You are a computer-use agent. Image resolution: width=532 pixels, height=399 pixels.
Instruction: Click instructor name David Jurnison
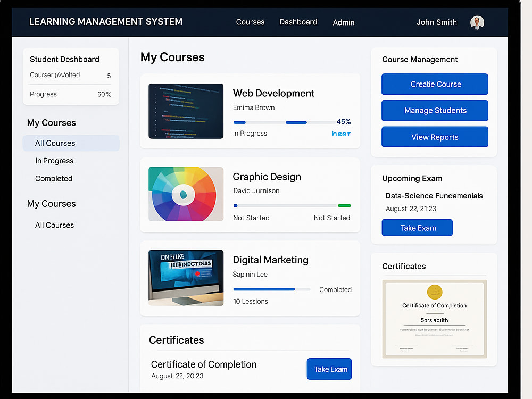click(x=256, y=190)
